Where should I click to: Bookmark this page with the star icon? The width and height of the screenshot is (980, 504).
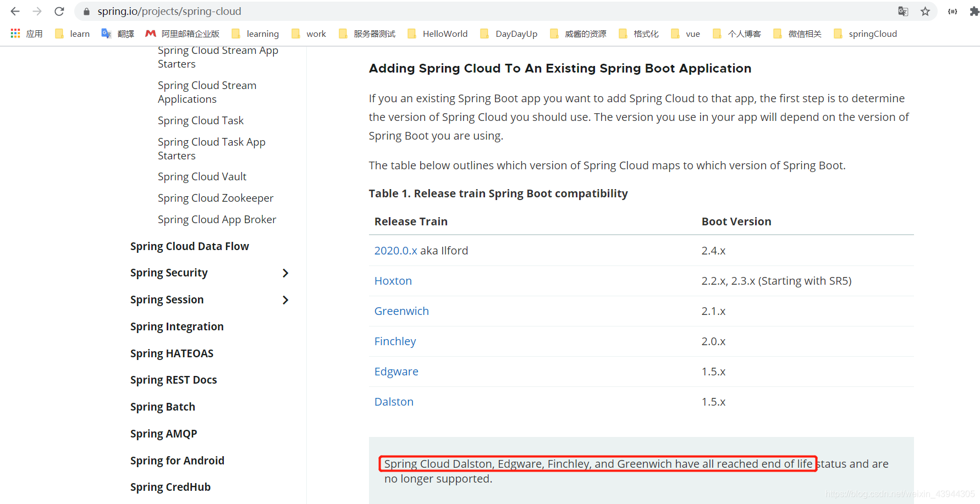926,11
